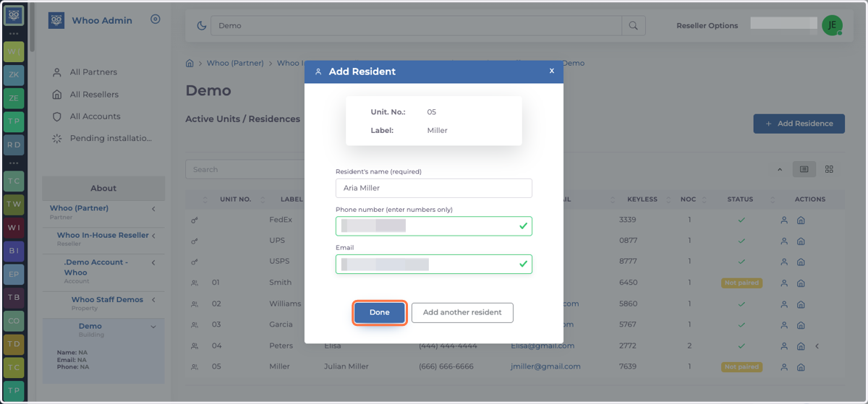
Task: Open the WI workspace tile
Action: [x=14, y=227]
